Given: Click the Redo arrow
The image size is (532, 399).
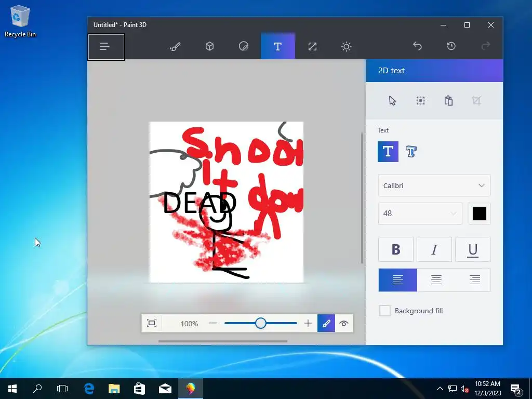Looking at the screenshot, I should [x=486, y=46].
